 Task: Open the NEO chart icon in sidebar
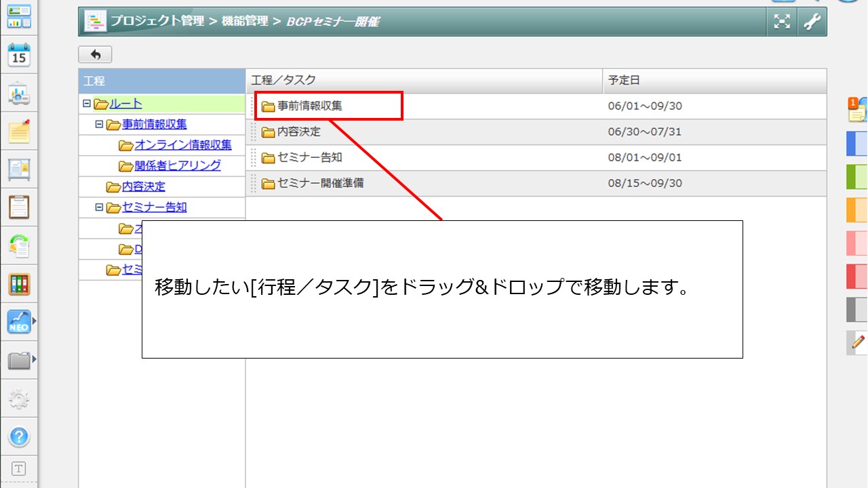click(x=18, y=321)
